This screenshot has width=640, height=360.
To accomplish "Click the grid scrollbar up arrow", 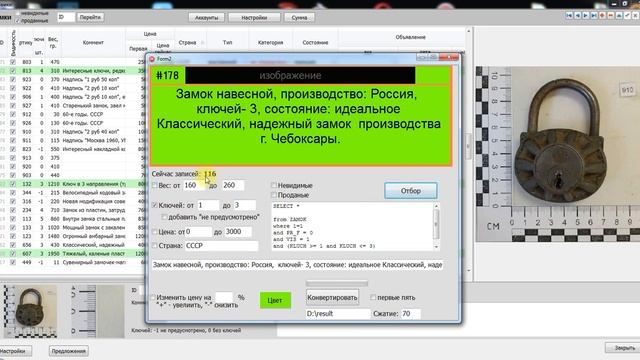I will [x=469, y=31].
